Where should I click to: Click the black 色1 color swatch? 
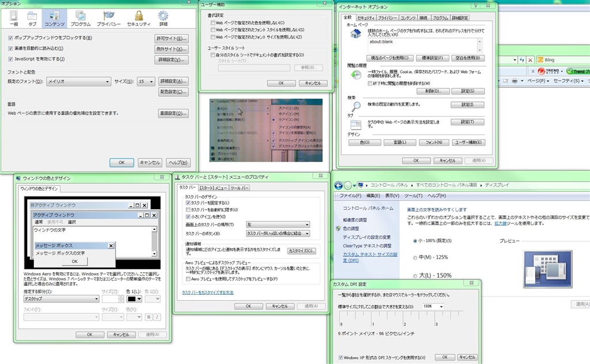pyautogui.click(x=133, y=299)
